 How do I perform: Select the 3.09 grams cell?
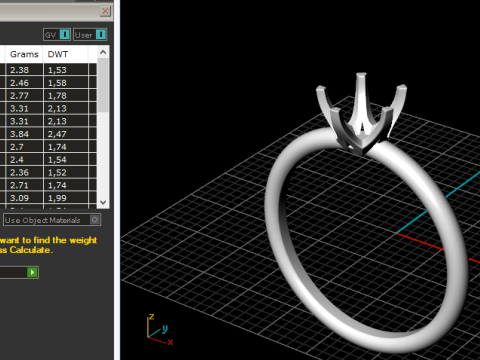point(24,198)
